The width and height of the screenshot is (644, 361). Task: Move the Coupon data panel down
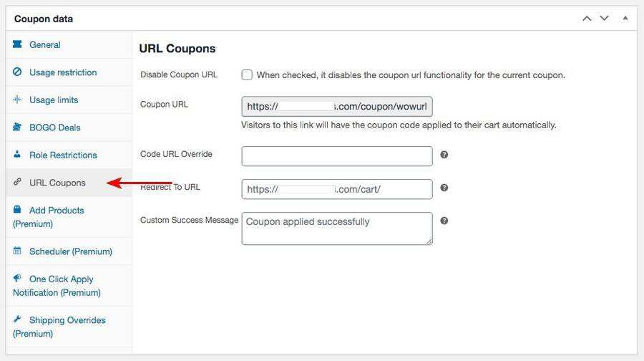(604, 19)
